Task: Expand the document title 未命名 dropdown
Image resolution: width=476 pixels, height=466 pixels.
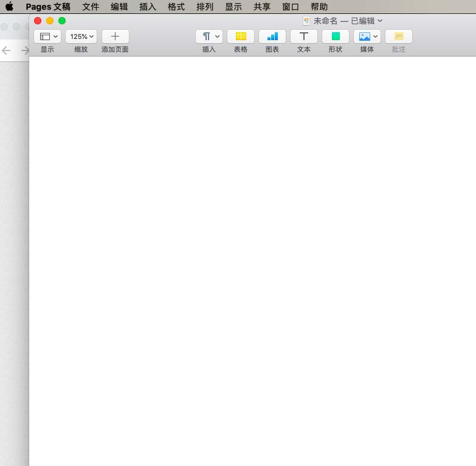Action: tap(347, 21)
